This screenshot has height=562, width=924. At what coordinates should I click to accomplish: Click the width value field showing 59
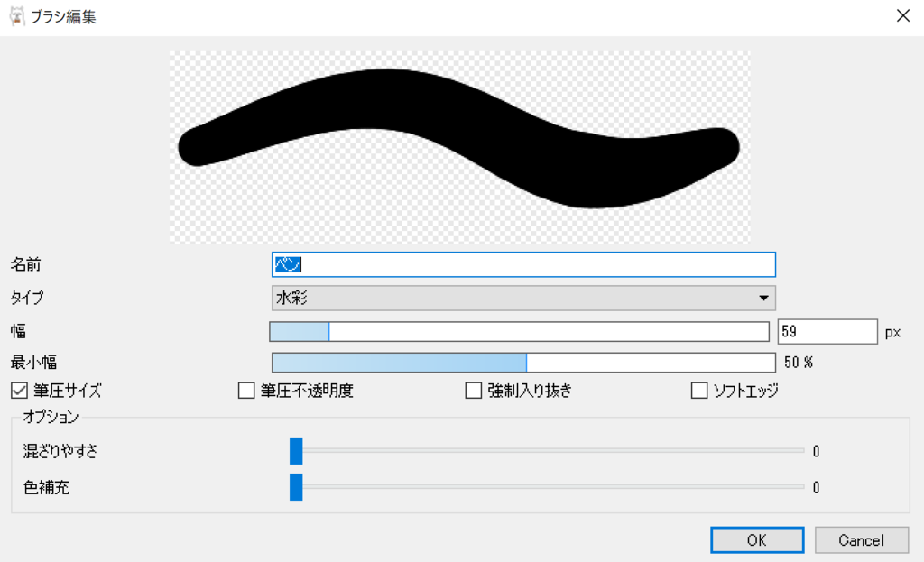coord(827,332)
